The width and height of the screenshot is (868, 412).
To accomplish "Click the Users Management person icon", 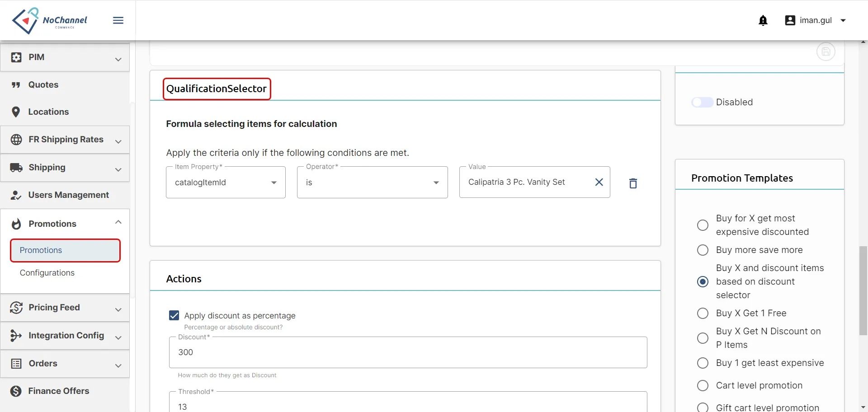I will pyautogui.click(x=16, y=195).
